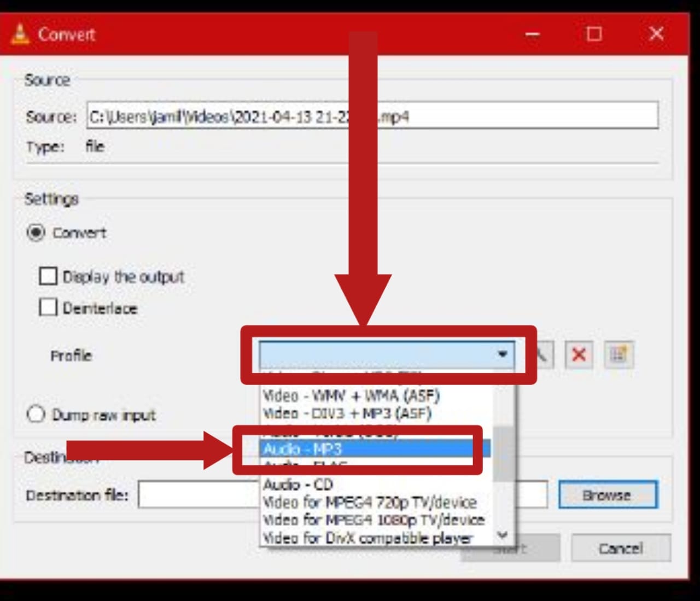Click the Browse button
Viewport: 700px width, 601px height.
(608, 495)
